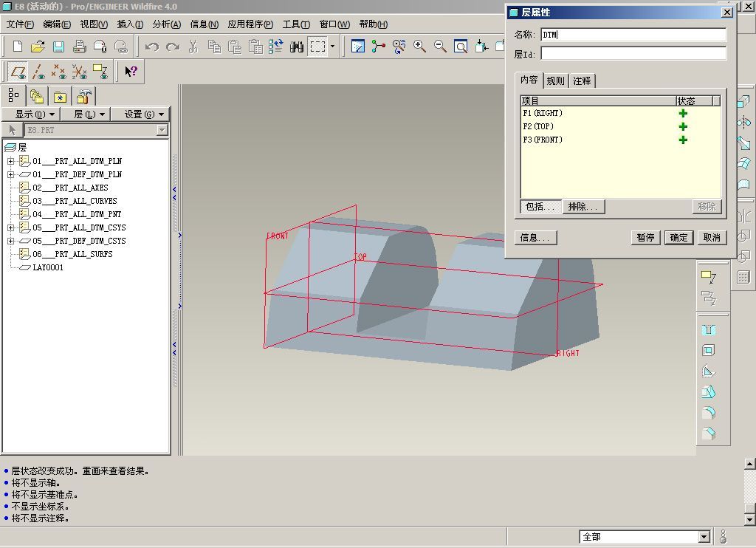Open the 分析 menu
The width and height of the screenshot is (756, 548).
[166, 24]
